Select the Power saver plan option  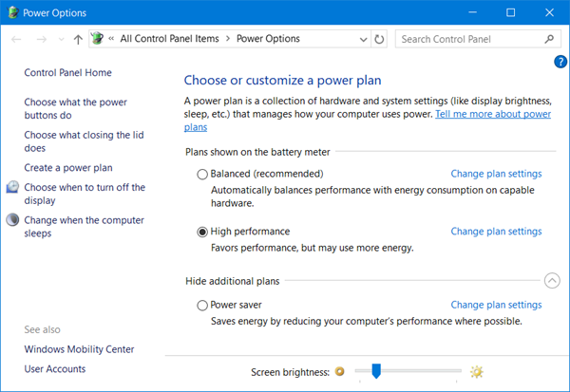202,306
